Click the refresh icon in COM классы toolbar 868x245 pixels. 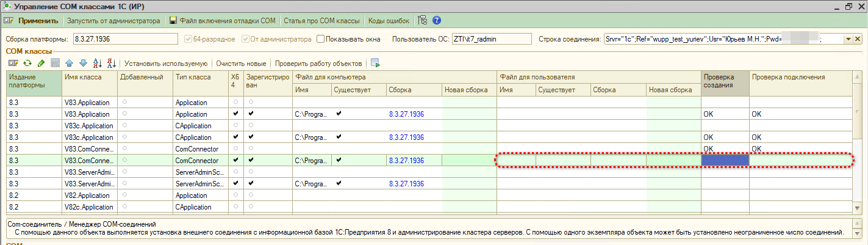(x=27, y=63)
